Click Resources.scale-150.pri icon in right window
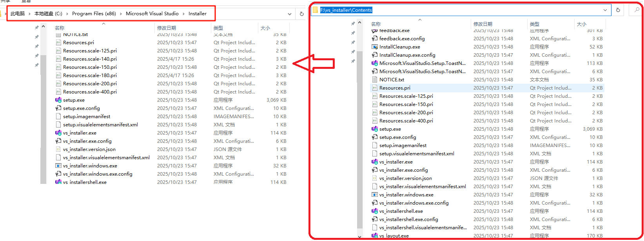644x241 pixels. 375,104
